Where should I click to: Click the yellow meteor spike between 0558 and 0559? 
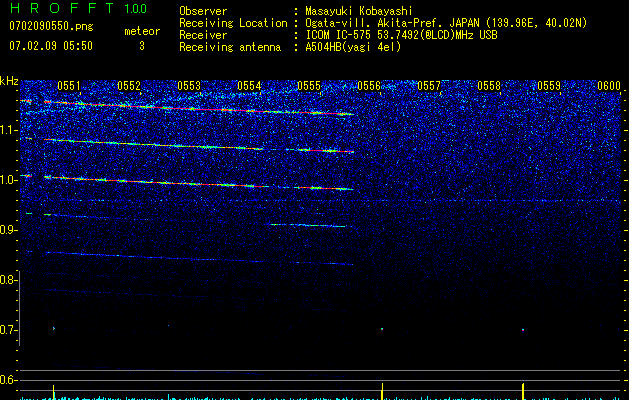point(523,391)
